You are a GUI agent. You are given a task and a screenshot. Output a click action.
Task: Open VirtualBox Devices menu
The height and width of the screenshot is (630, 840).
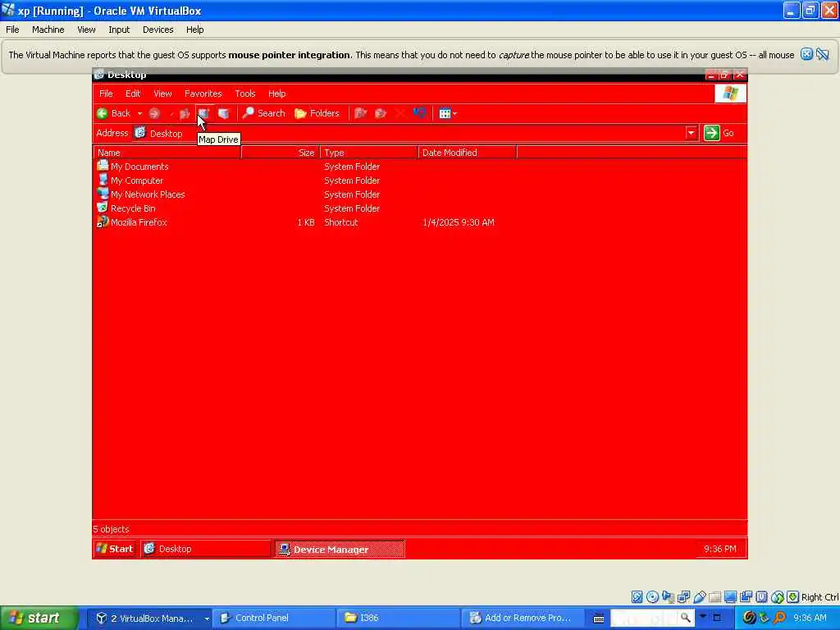pos(158,30)
